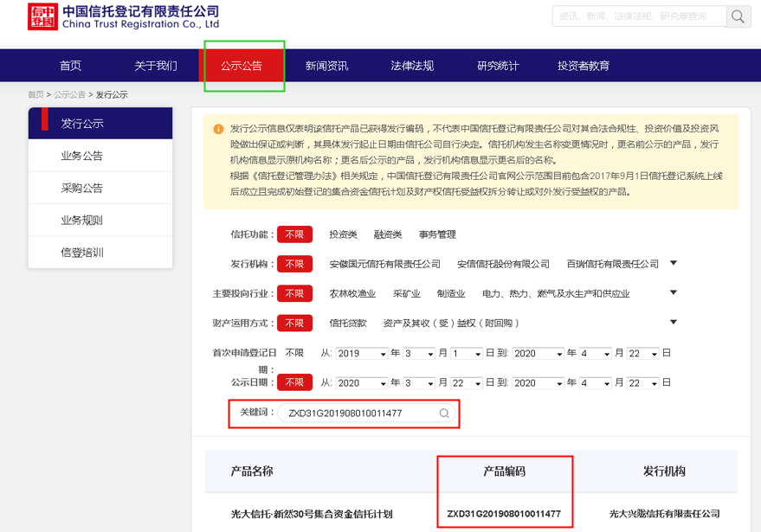This screenshot has height=532, width=761.
Task: Open 公示日期 end month dropdown
Action: (595, 383)
